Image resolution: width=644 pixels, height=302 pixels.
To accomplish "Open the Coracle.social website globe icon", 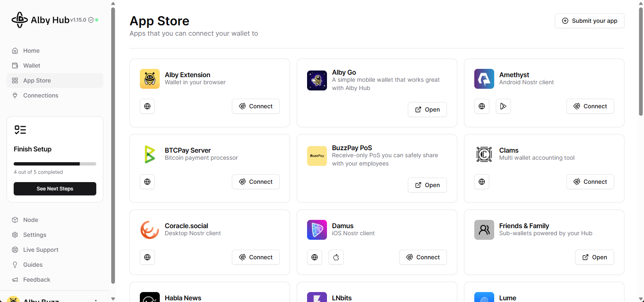I will [x=147, y=257].
